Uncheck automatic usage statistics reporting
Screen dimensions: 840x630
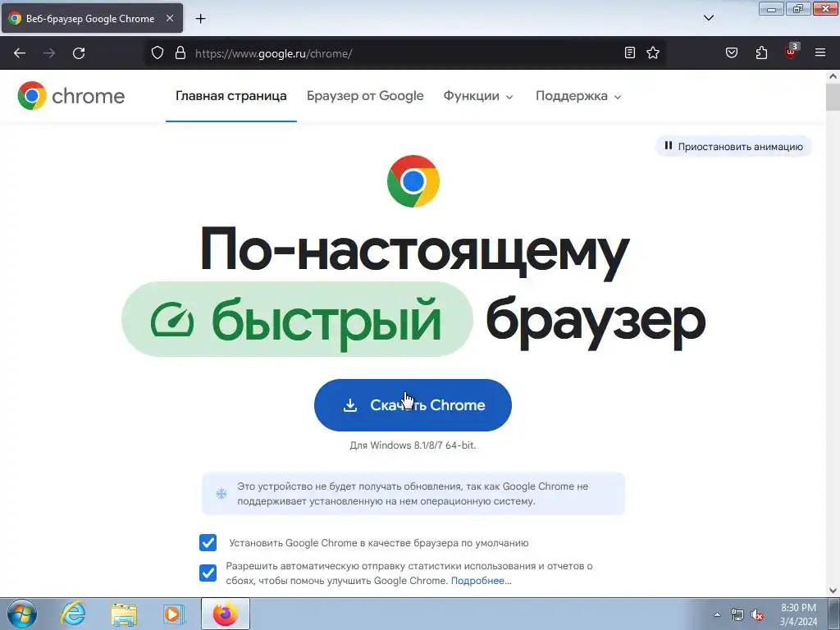(x=208, y=573)
